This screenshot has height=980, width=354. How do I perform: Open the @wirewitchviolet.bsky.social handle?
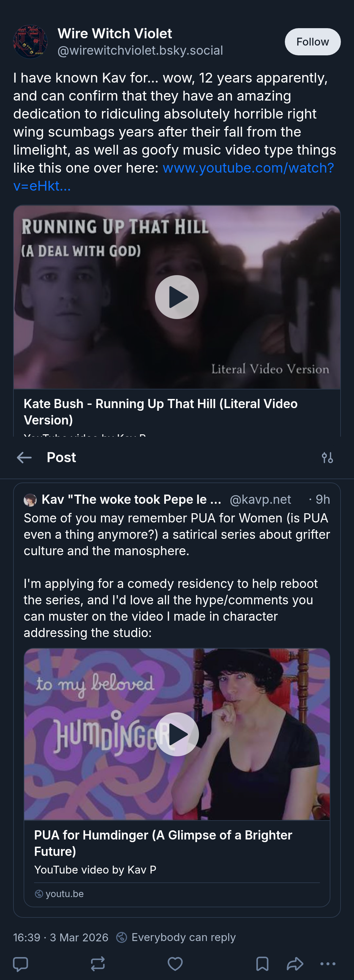pyautogui.click(x=140, y=50)
